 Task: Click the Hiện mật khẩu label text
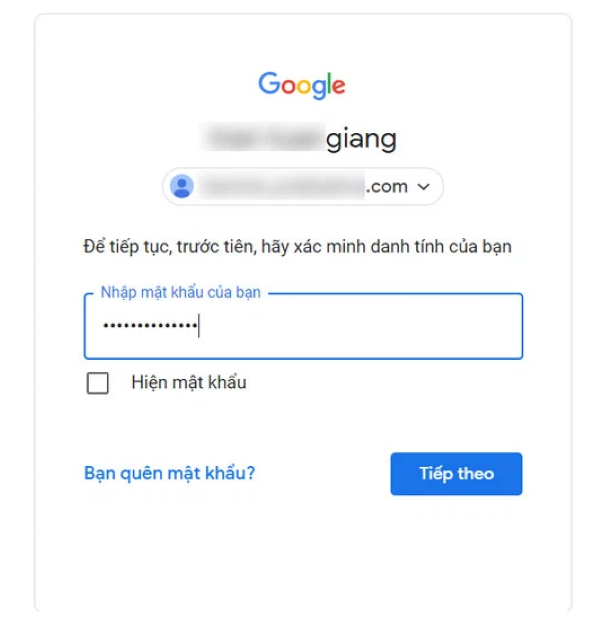[x=189, y=382]
